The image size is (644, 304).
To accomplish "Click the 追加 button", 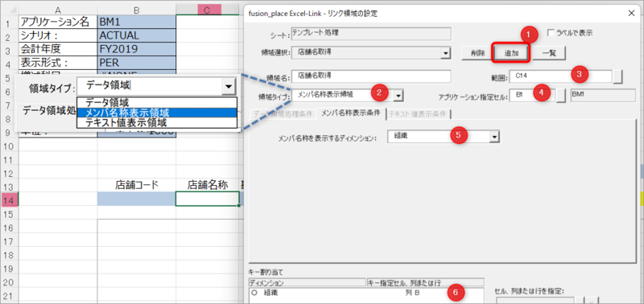I will [x=510, y=53].
